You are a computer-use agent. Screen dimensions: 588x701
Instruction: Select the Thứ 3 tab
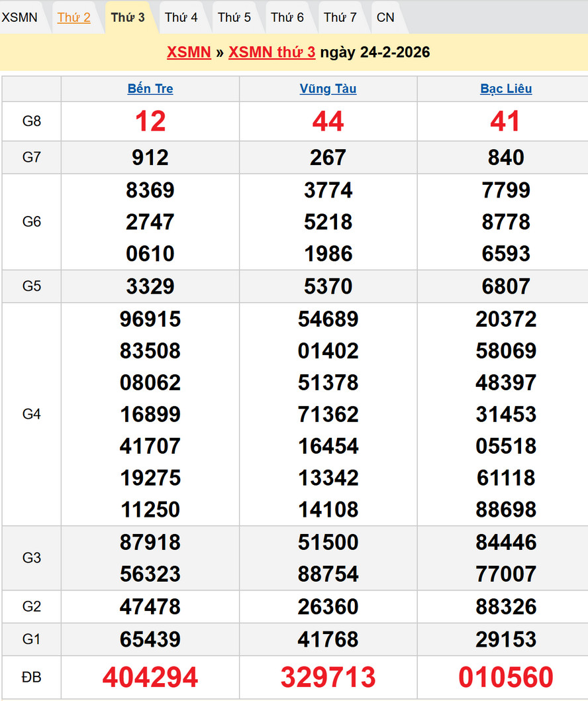128,17
